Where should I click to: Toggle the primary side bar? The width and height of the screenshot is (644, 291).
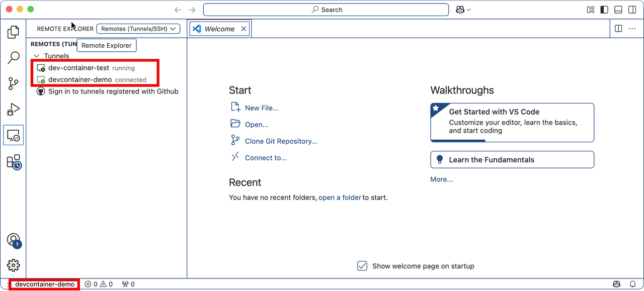pos(604,10)
